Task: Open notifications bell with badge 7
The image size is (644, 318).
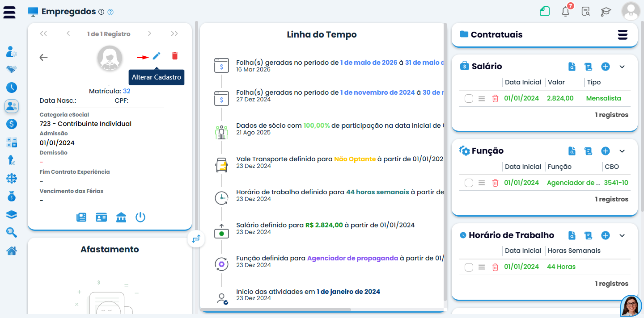Action: click(566, 12)
